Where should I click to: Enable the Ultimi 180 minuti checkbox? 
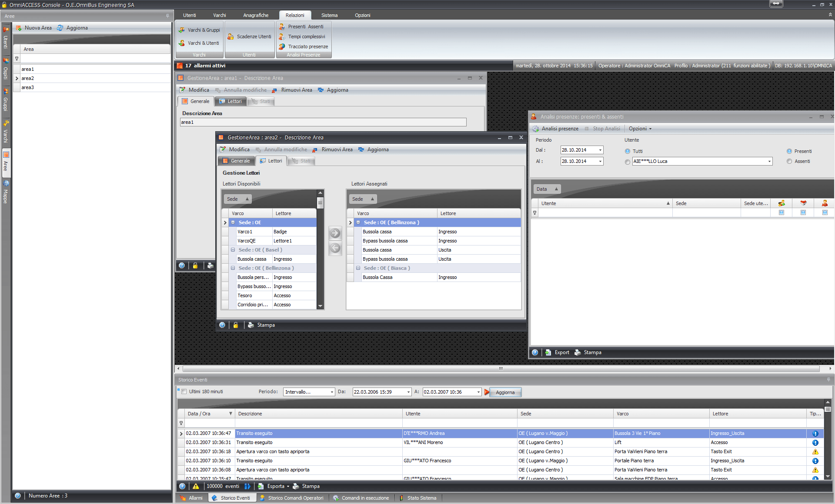(184, 391)
